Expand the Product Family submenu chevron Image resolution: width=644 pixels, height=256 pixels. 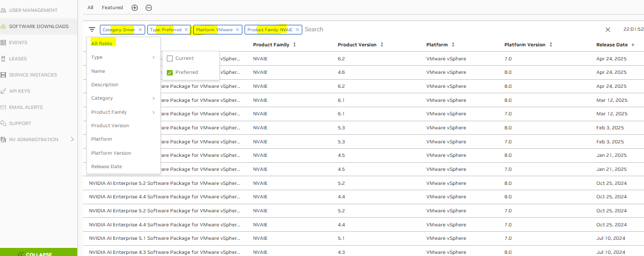pyautogui.click(x=154, y=112)
